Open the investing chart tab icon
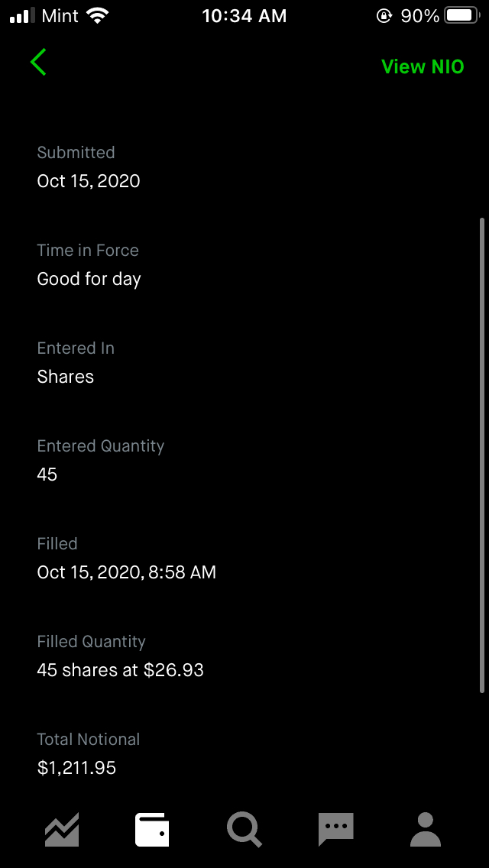 (62, 829)
